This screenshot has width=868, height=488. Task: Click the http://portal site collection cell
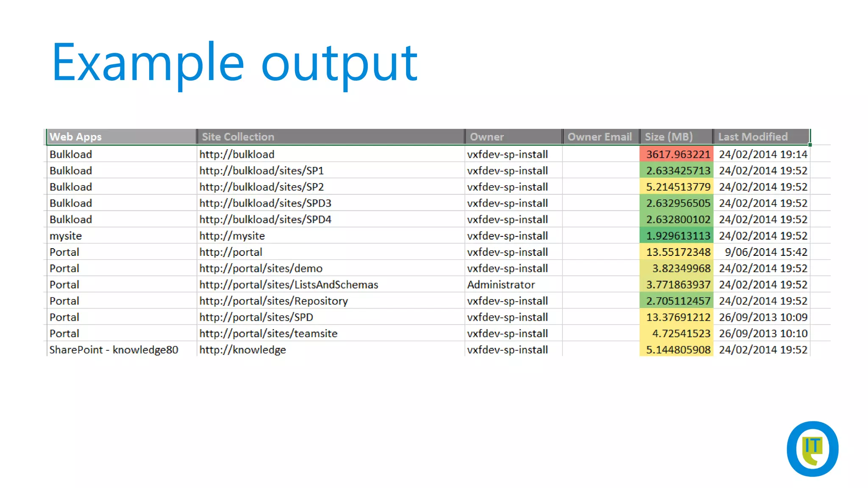pyautogui.click(x=331, y=252)
